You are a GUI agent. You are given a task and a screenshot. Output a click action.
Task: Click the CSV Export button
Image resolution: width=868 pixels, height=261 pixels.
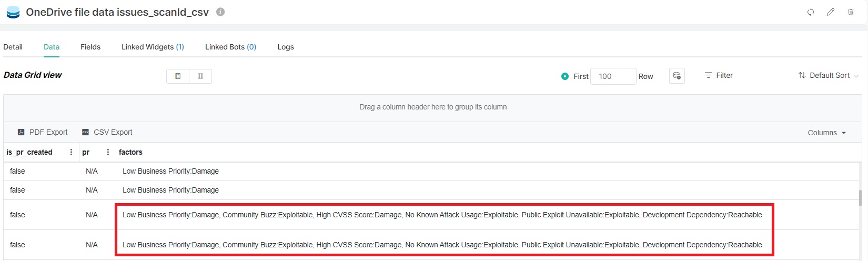(107, 132)
